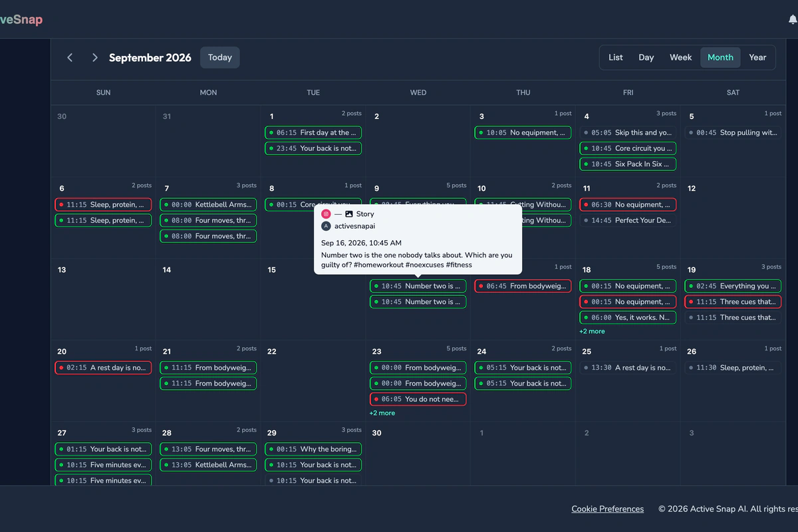This screenshot has height=532, width=798.
Task: Select day 15 in the calendar
Action: [x=271, y=270]
